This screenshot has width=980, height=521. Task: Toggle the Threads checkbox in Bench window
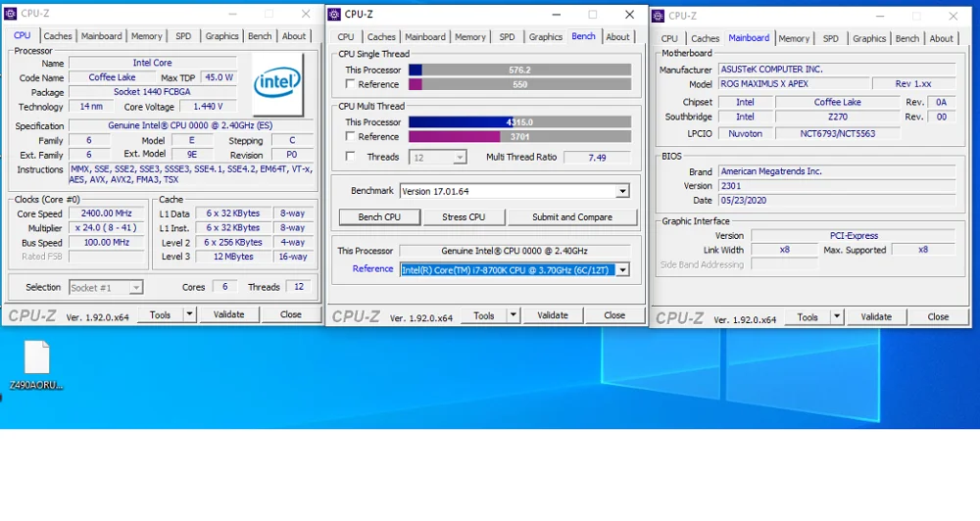350,157
